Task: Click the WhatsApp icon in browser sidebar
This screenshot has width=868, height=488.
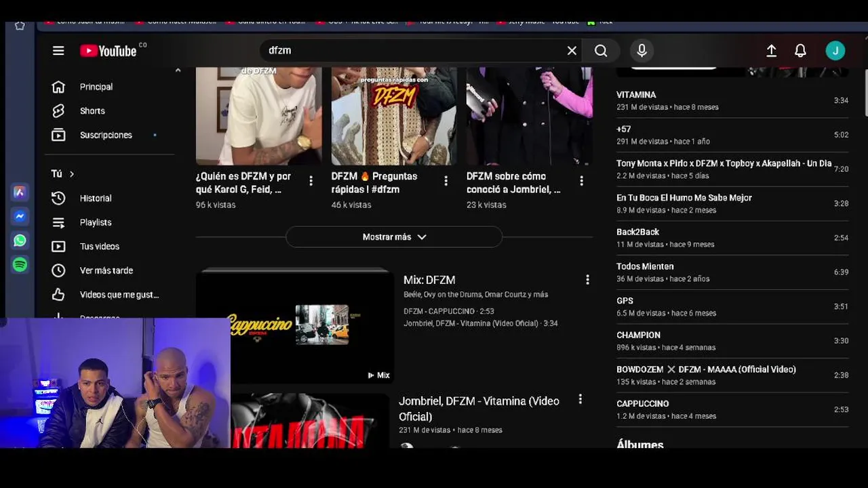Action: [20, 241]
